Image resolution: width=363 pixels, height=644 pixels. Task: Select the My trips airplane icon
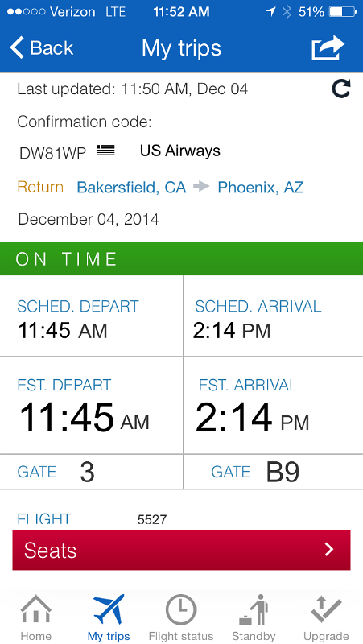point(109,609)
